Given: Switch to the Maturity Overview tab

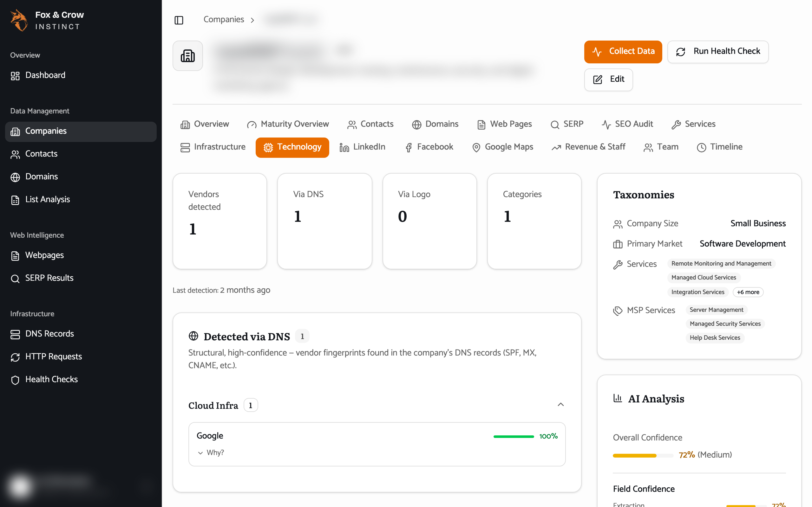Looking at the screenshot, I should coord(288,124).
